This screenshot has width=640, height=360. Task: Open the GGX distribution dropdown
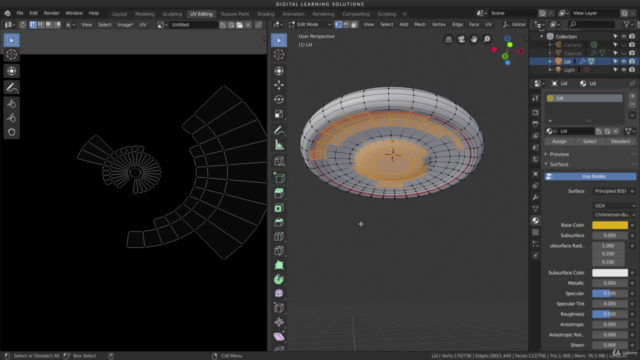[614, 206]
